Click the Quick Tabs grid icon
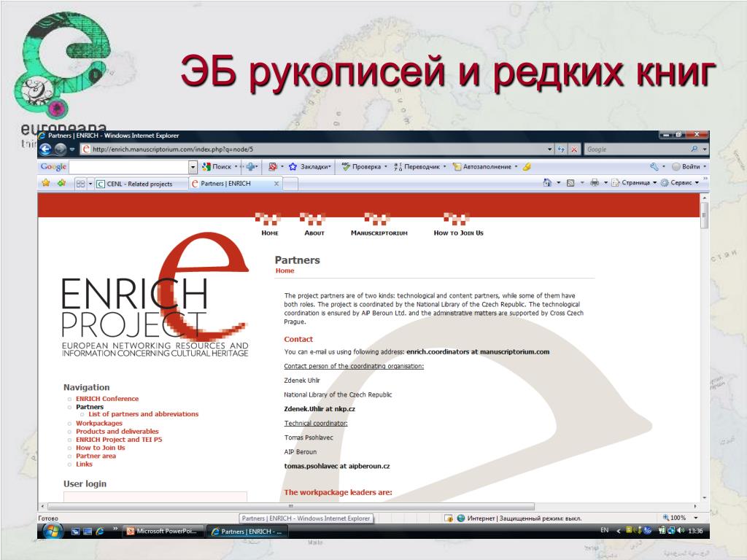The image size is (747, 560). pyautogui.click(x=80, y=183)
